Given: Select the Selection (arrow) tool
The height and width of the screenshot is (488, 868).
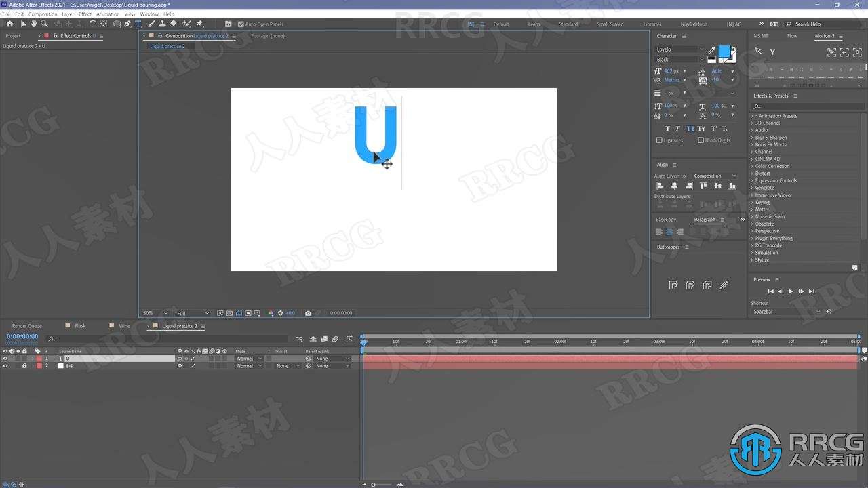Looking at the screenshot, I should (23, 24).
